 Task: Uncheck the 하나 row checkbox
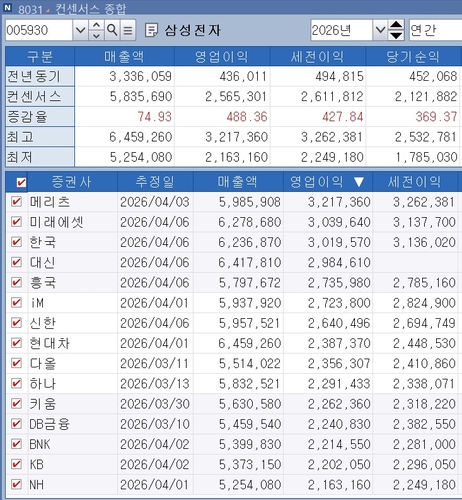pyautogui.click(x=16, y=383)
